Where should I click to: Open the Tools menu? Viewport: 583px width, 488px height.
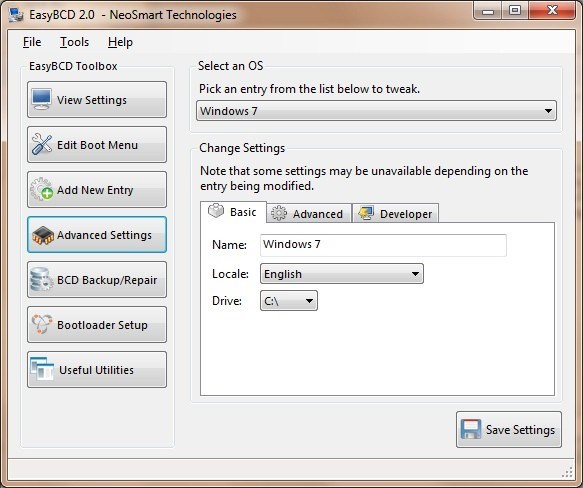point(74,42)
